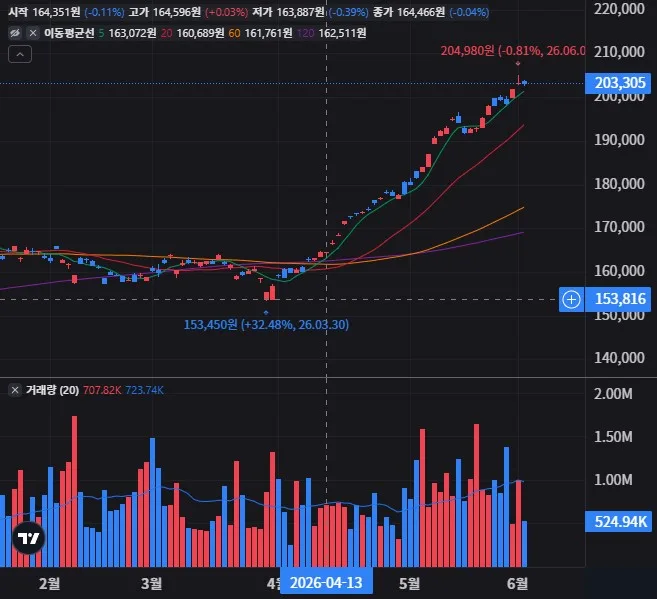Click the volume indicator label 거래량 (20)
The image size is (657, 599).
[x=52, y=390]
